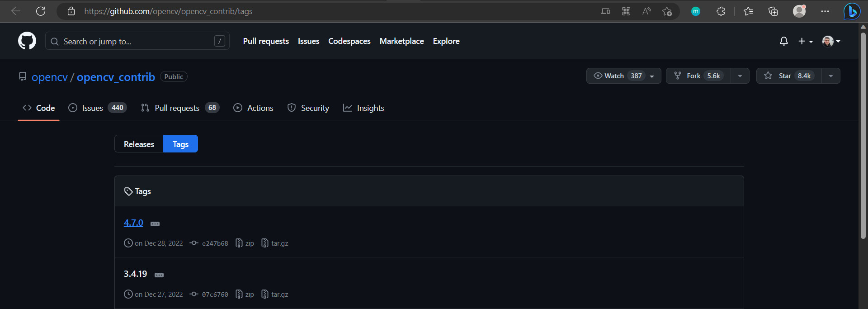The height and width of the screenshot is (309, 868).
Task: Expand the Fork options dropdown arrow
Action: tap(740, 76)
